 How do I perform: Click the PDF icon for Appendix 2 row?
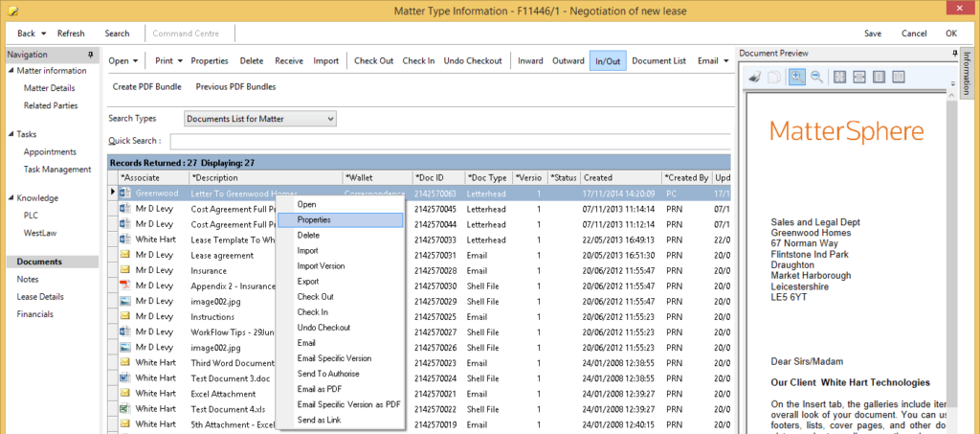click(124, 285)
